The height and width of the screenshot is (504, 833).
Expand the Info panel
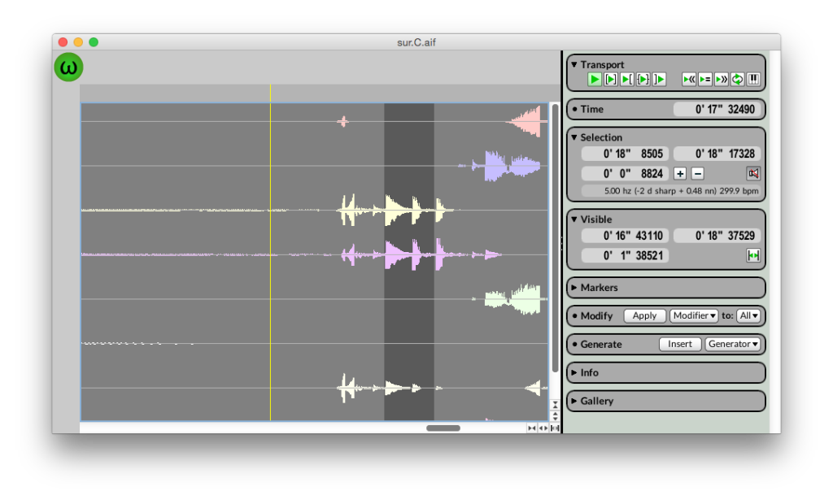[589, 372]
